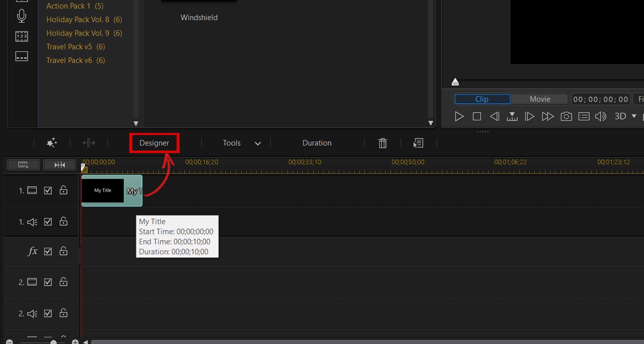Select Holiday Pack Vol. 8 category
This screenshot has width=644, height=344.
(84, 20)
